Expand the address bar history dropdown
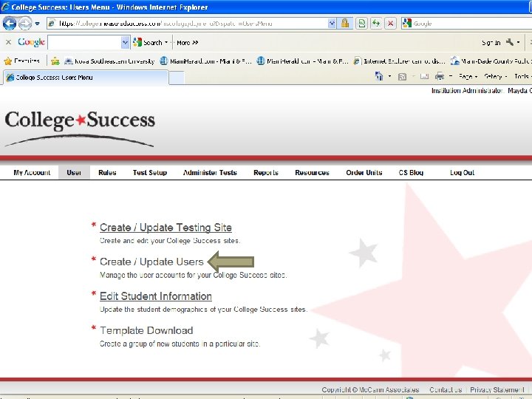532x399 pixels. coord(332,24)
